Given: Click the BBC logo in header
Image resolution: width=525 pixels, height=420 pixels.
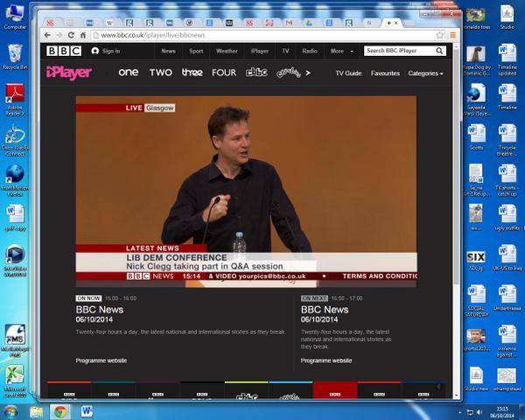Looking at the screenshot, I should pyautogui.click(x=64, y=51).
